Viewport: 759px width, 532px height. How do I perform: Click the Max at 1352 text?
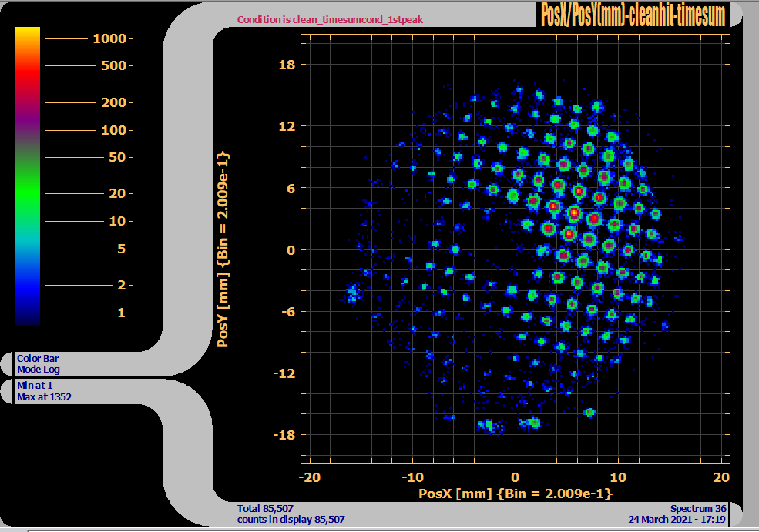pyautogui.click(x=45, y=397)
